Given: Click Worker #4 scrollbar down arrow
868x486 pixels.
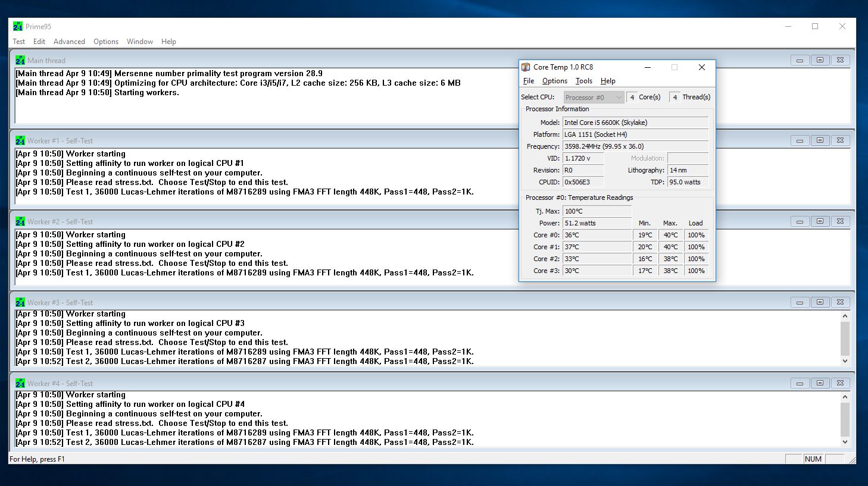Looking at the screenshot, I should 845,442.
